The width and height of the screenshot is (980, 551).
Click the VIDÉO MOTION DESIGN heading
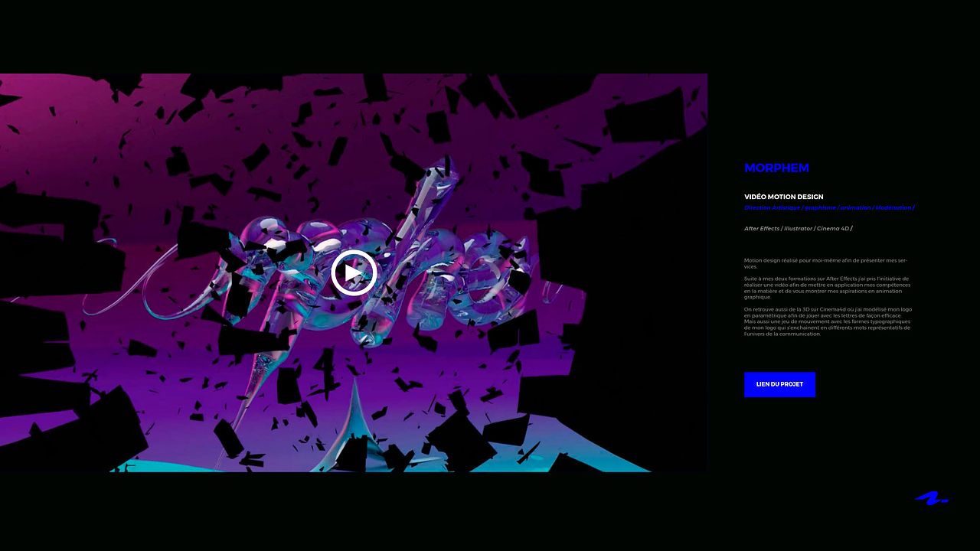[x=784, y=197]
